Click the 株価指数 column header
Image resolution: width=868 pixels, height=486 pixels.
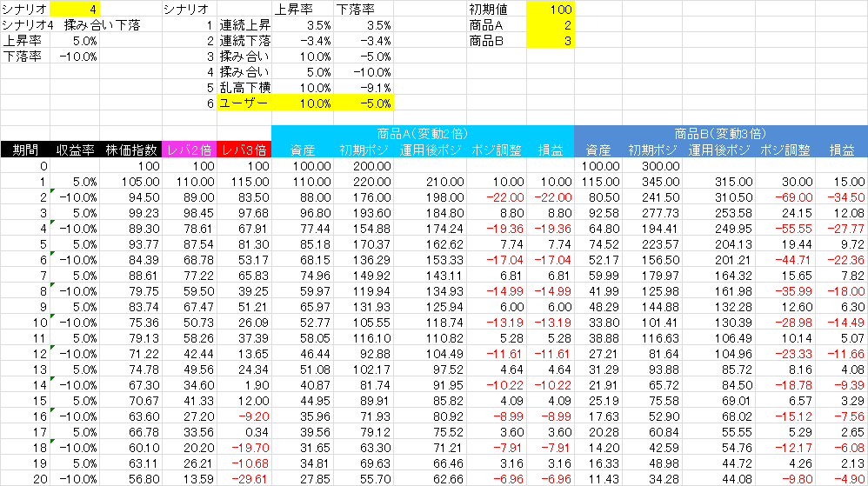click(x=130, y=150)
